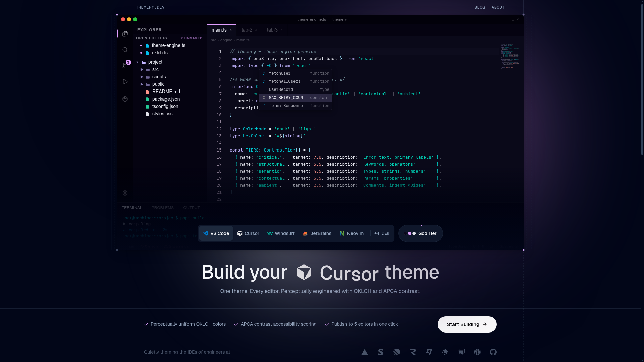Viewport: 644px width, 362px height.
Task: Pick MAX_RETRY_COUNT from the autocomplete list
Action: [296, 98]
